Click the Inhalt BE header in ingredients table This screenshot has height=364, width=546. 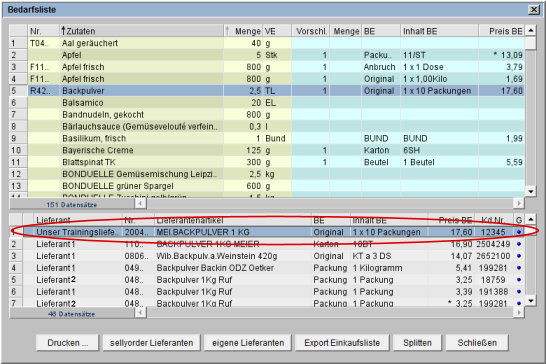pyautogui.click(x=439, y=31)
